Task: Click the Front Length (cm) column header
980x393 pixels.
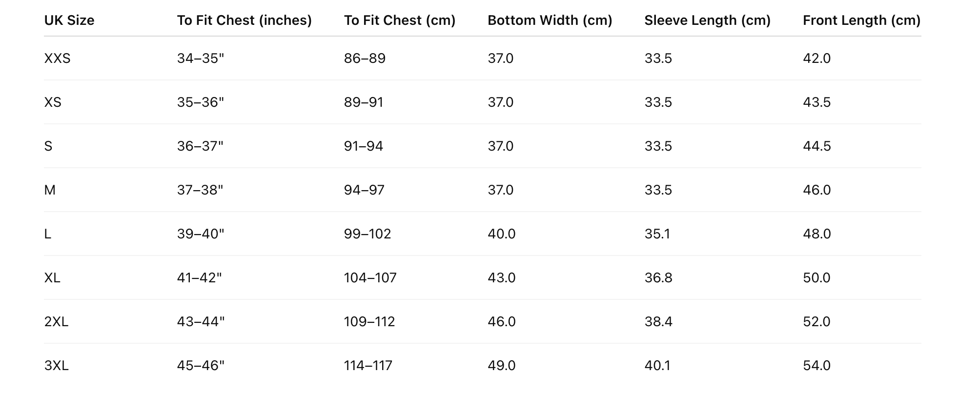Action: (x=861, y=20)
